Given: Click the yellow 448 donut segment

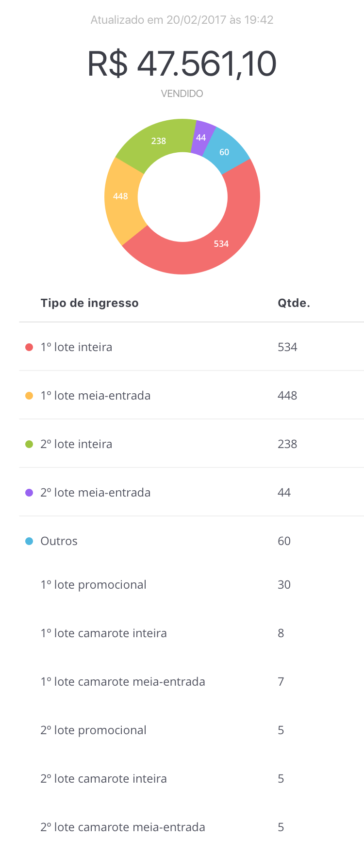Looking at the screenshot, I should coord(120,196).
